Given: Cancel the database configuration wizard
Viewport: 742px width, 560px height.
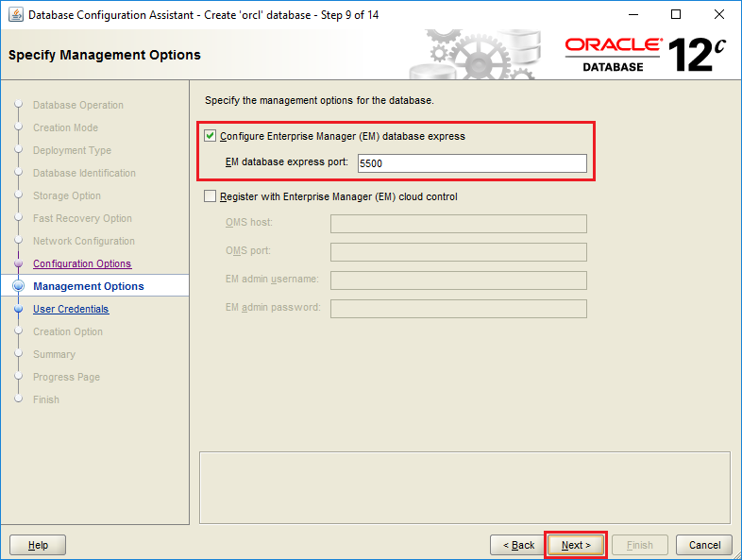Looking at the screenshot, I should [x=704, y=545].
